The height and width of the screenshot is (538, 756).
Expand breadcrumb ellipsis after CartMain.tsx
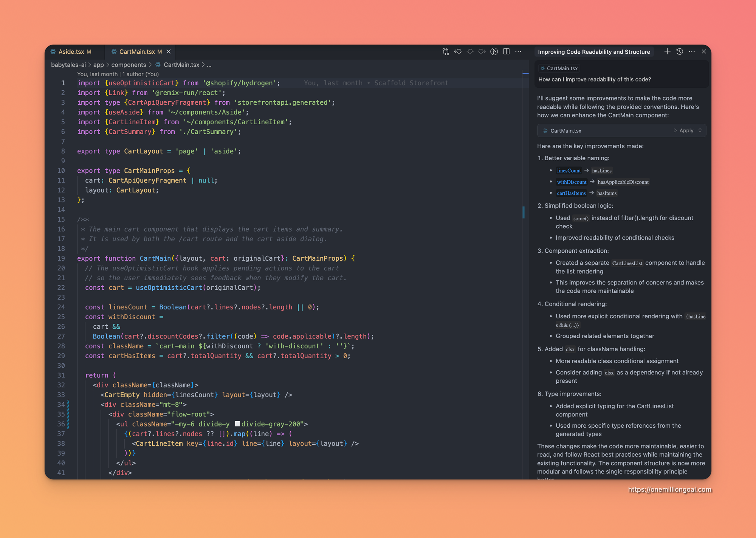coord(209,65)
